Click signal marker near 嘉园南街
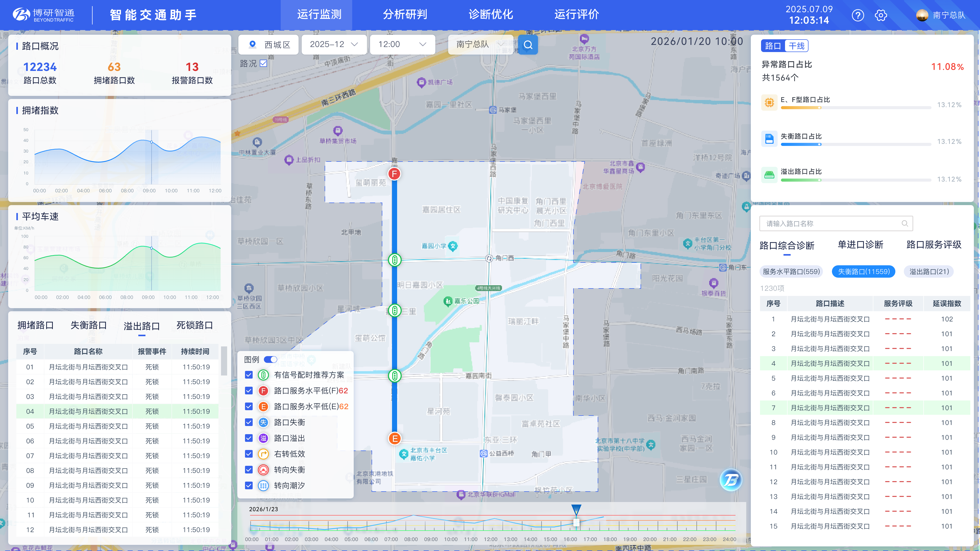Image resolution: width=980 pixels, height=551 pixels. 395,376
